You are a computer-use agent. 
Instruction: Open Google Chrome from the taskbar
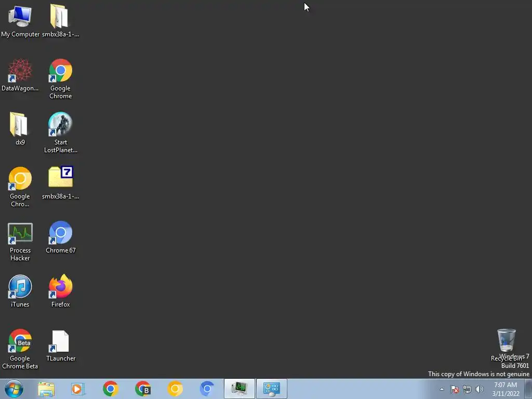click(x=110, y=389)
